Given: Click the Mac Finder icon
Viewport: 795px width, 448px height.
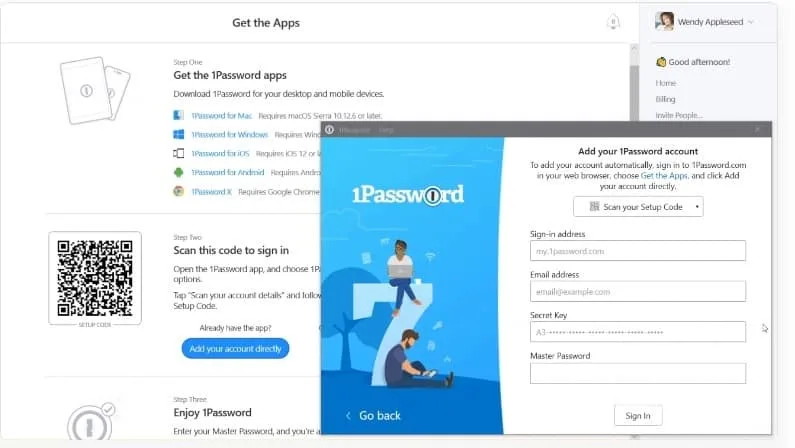Looking at the screenshot, I should (178, 116).
